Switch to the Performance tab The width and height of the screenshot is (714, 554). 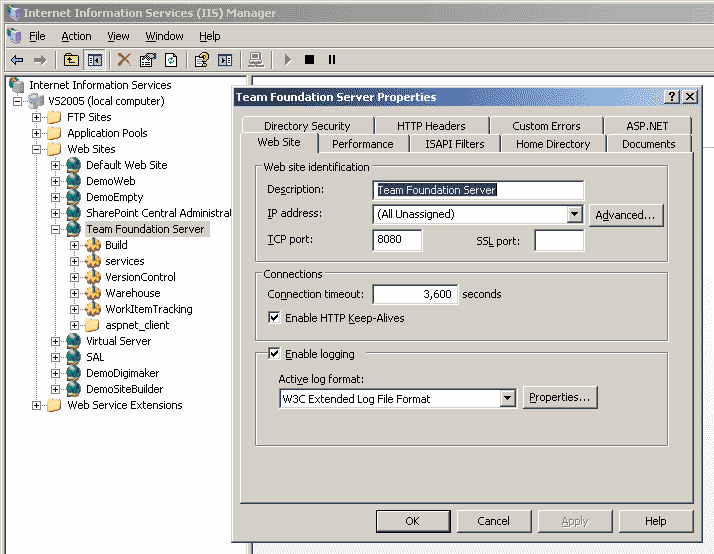pos(362,144)
